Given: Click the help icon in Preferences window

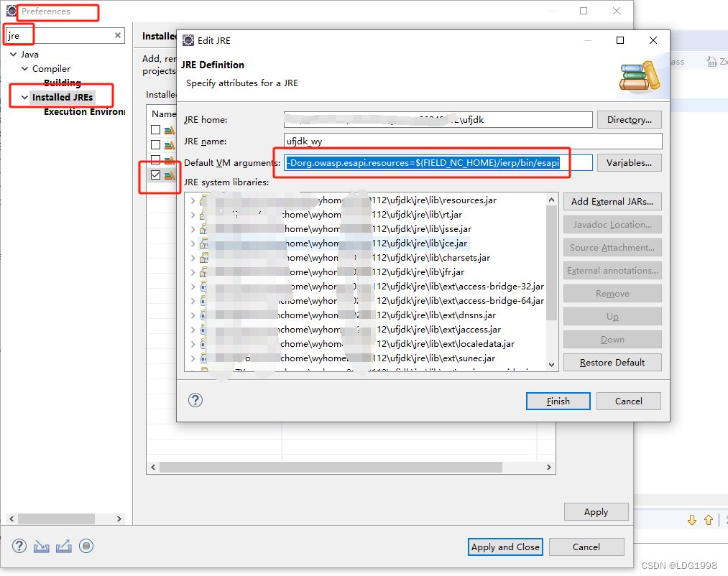Looking at the screenshot, I should click(19, 546).
